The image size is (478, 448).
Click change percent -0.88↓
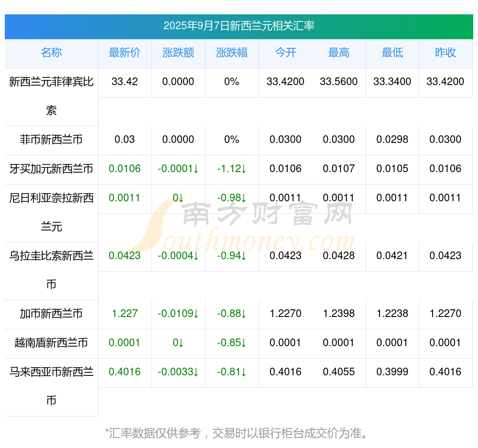[x=232, y=314]
